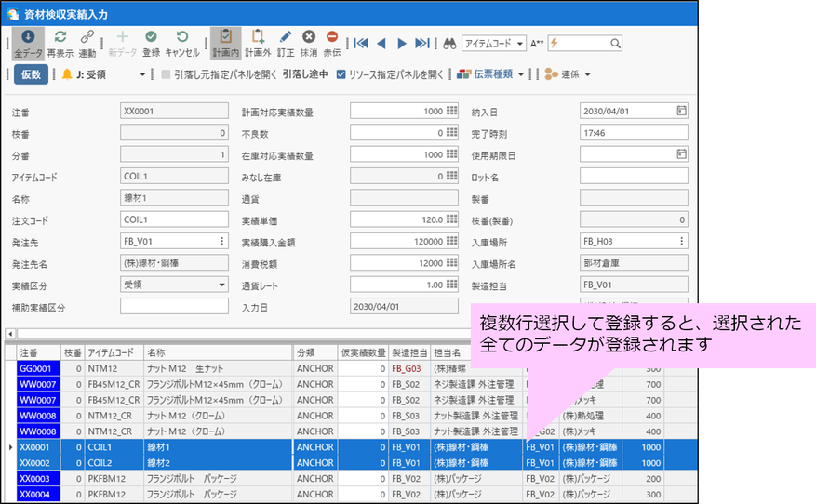The height and width of the screenshot is (504, 816).
Task: Select row GG0001 in the grid
Action: point(38,368)
